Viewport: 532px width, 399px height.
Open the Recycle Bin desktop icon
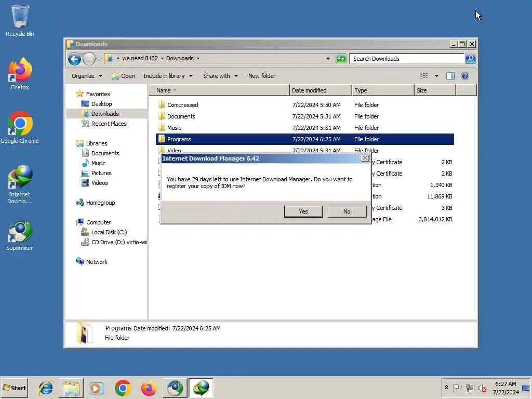(20, 20)
